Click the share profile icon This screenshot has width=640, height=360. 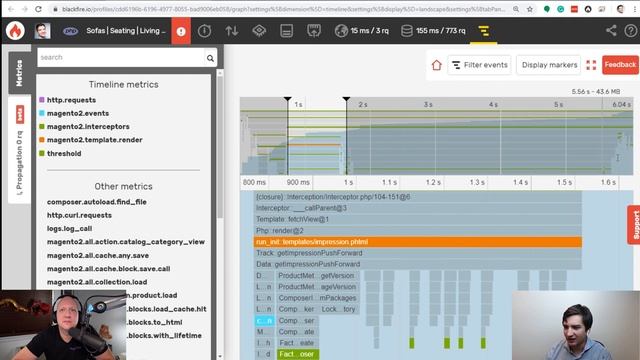(611, 31)
